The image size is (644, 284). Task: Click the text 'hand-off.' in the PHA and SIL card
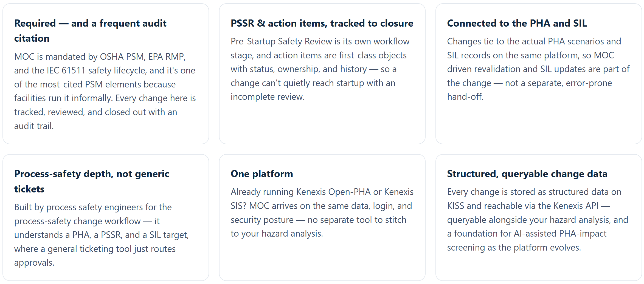(x=465, y=97)
